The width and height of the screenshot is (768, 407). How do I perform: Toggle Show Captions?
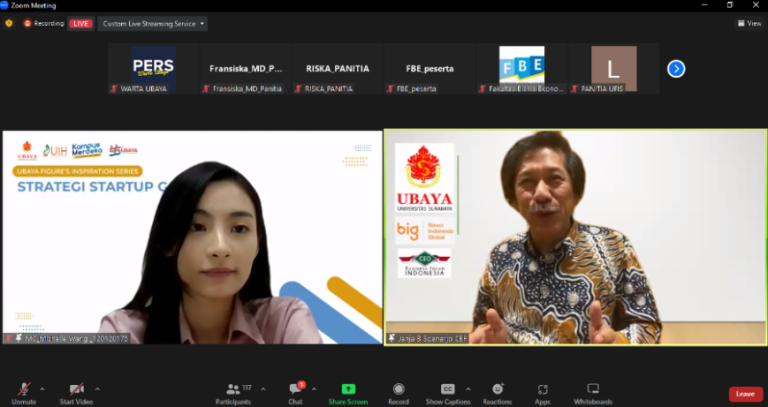(448, 390)
